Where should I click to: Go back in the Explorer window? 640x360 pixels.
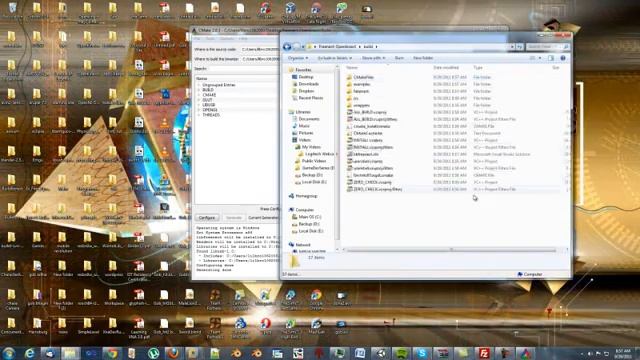click(x=287, y=47)
